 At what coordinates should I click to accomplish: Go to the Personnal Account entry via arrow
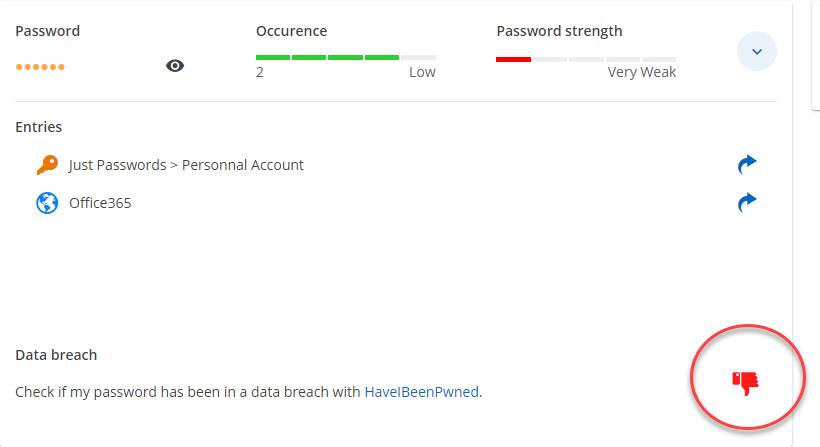point(746,164)
